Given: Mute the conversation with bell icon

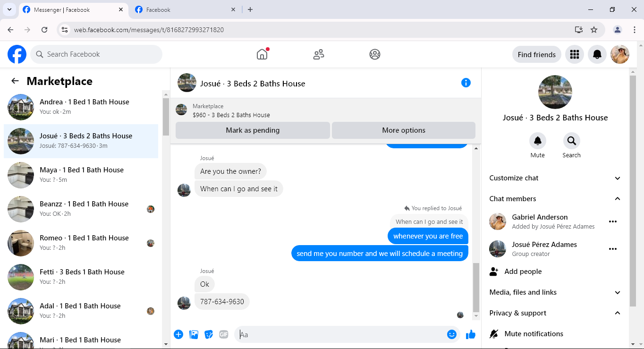Looking at the screenshot, I should [x=538, y=141].
